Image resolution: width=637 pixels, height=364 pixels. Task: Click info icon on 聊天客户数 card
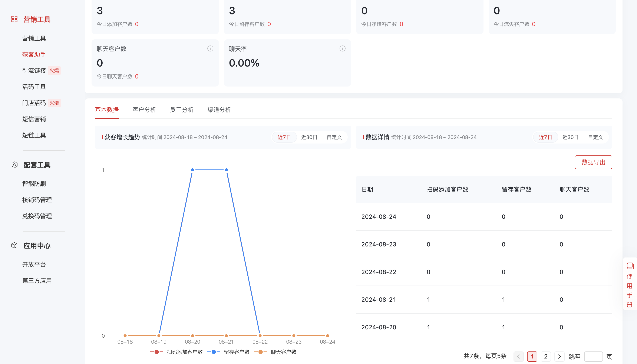pyautogui.click(x=210, y=48)
